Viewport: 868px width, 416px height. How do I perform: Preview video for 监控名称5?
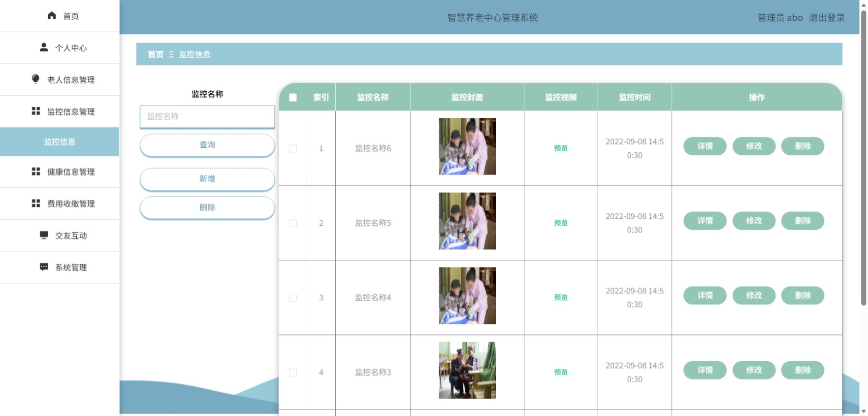(561, 223)
